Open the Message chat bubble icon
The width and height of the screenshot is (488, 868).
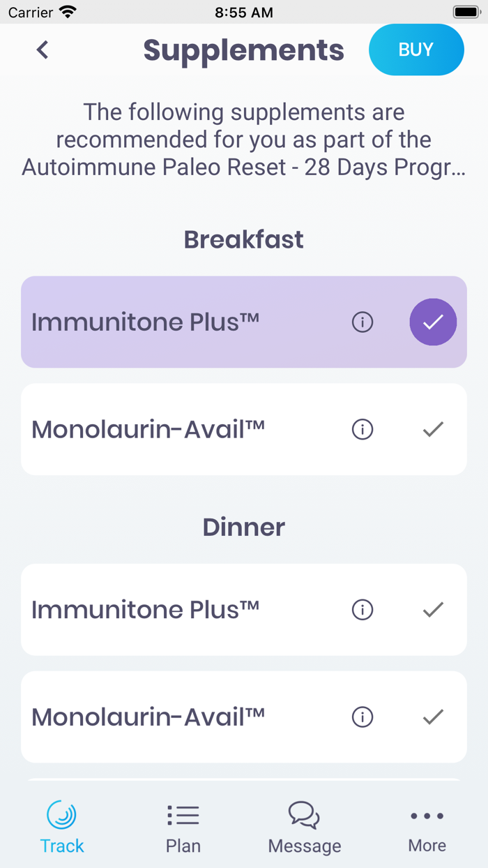pos(304,815)
